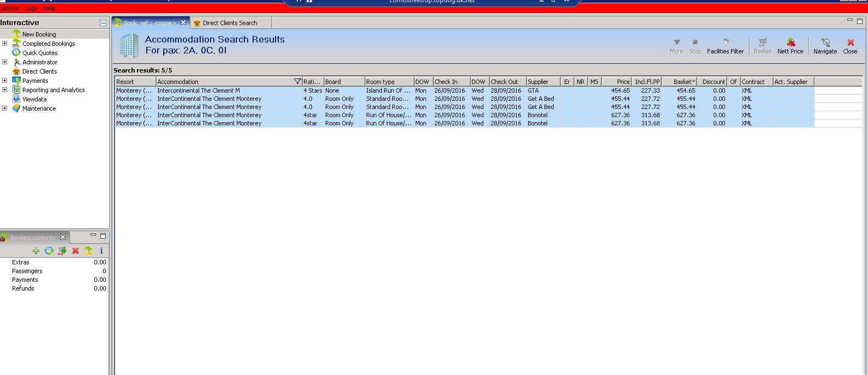
Task: Sort by the Board column header
Action: [x=344, y=82]
